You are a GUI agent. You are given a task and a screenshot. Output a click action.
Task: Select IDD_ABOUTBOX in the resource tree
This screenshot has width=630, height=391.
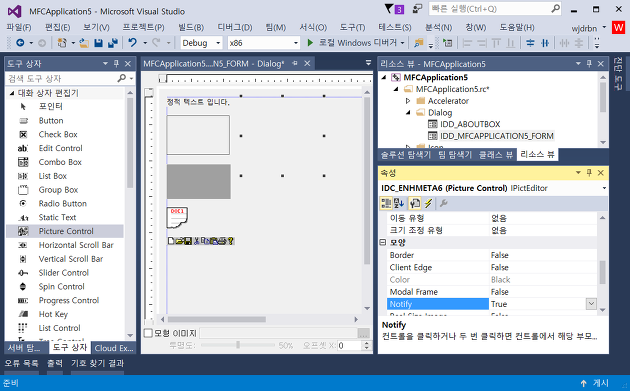tap(470, 124)
